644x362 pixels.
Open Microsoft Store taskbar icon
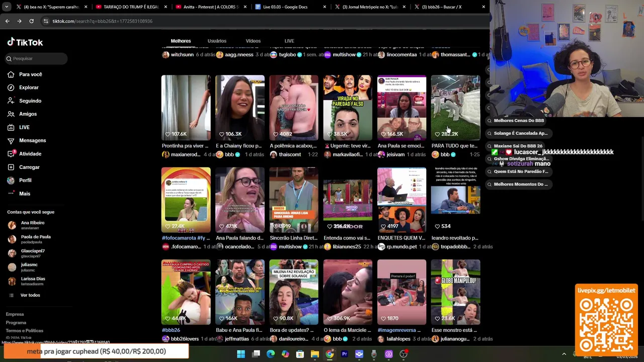300,354
